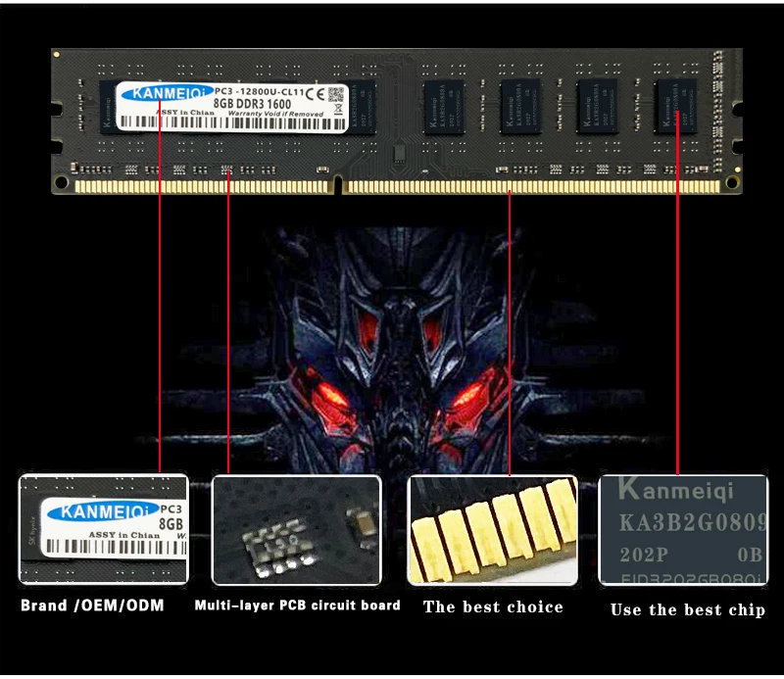Click the 'Brand /OEM/ODM' caption
Viewport: 784px width, 679px height.
[x=92, y=606]
